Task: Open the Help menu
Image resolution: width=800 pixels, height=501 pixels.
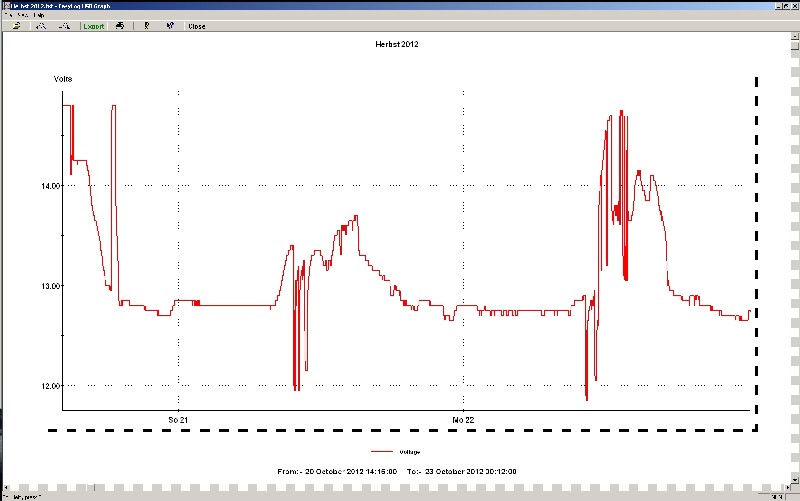Action: [38, 16]
